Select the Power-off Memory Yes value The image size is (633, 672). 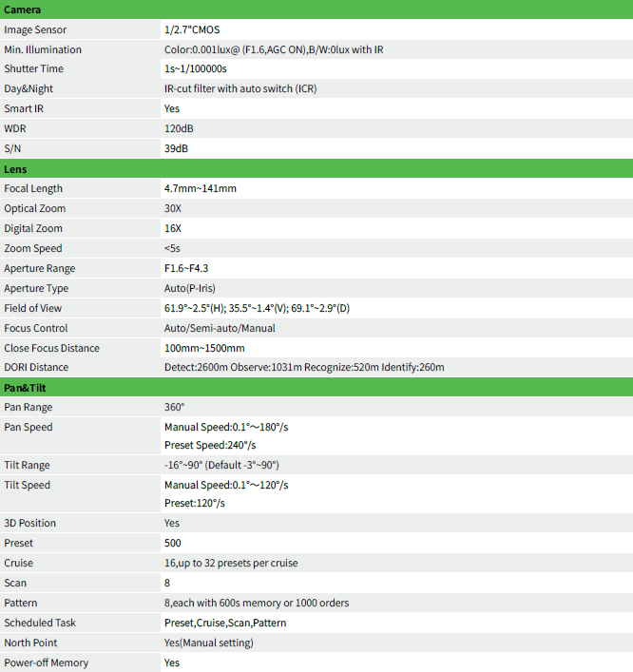pyautogui.click(x=172, y=663)
